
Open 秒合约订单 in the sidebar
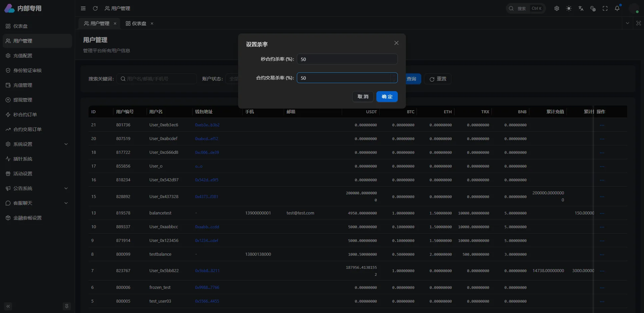[x=25, y=115]
